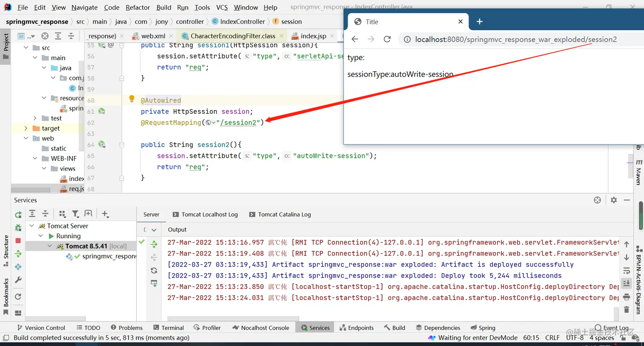The image size is (644, 346).
Task: Expand all in the Project panel
Action: click(58, 36)
